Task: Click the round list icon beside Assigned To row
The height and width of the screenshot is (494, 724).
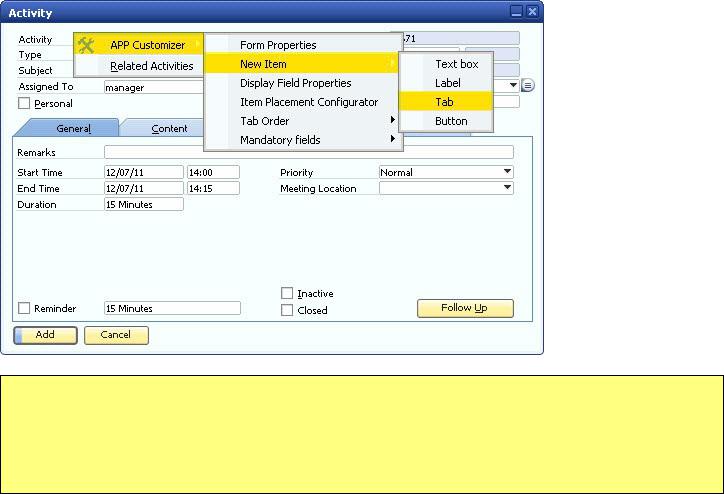Action: click(528, 85)
